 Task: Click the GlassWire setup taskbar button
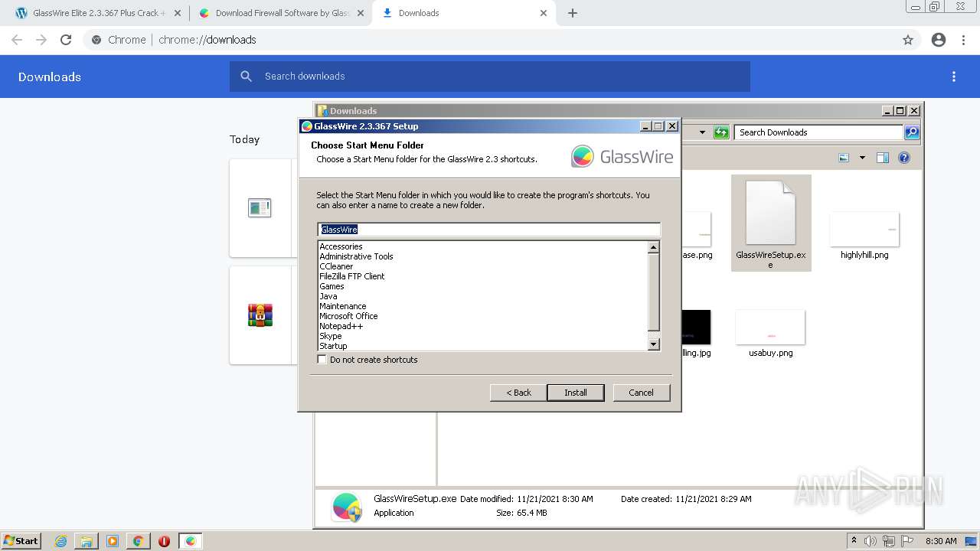pos(191,541)
